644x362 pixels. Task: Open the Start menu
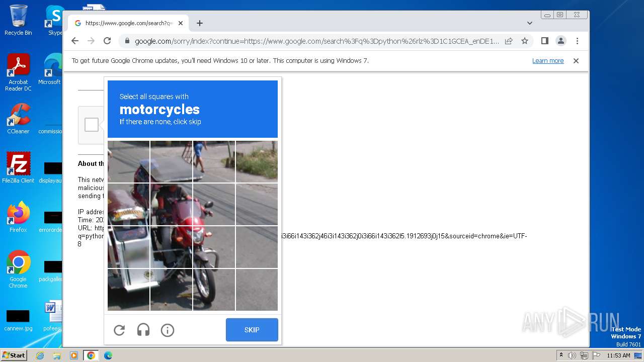pyautogui.click(x=14, y=355)
